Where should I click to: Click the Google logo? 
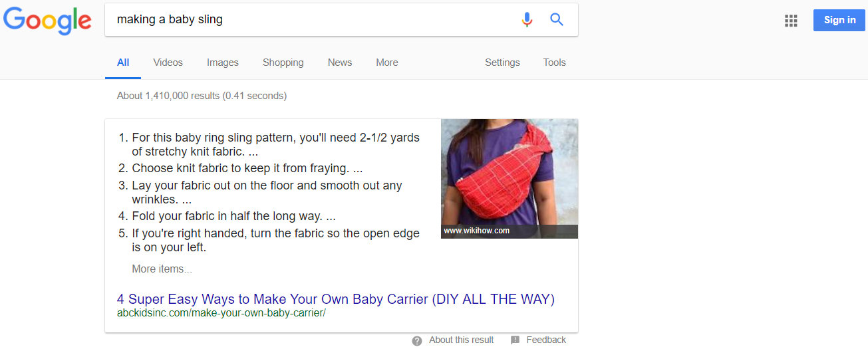pos(47,21)
